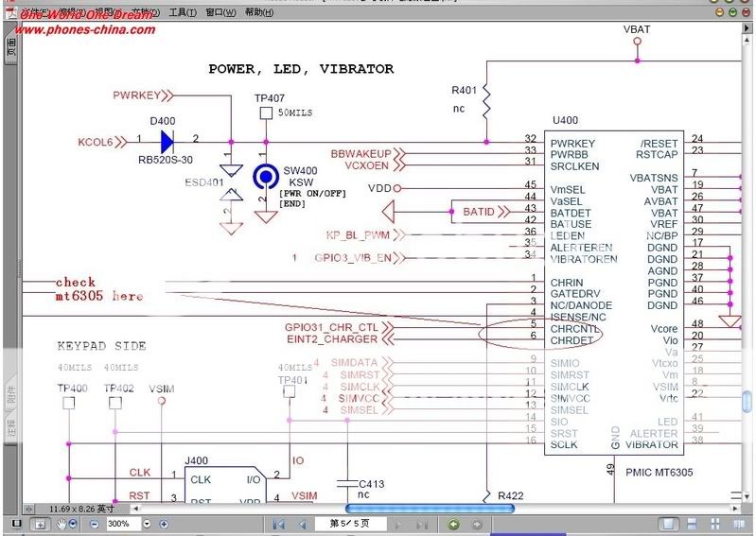
Task: Click the small icon left of page size
Action: 29,509
